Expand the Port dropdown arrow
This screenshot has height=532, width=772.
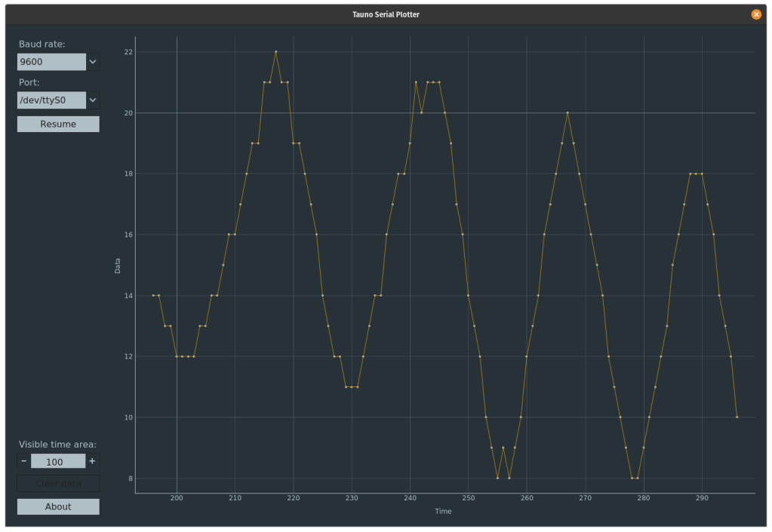click(x=93, y=100)
